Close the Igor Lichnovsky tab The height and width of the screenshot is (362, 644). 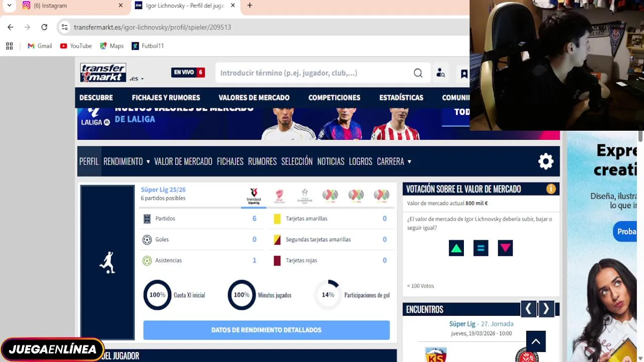pos(233,6)
